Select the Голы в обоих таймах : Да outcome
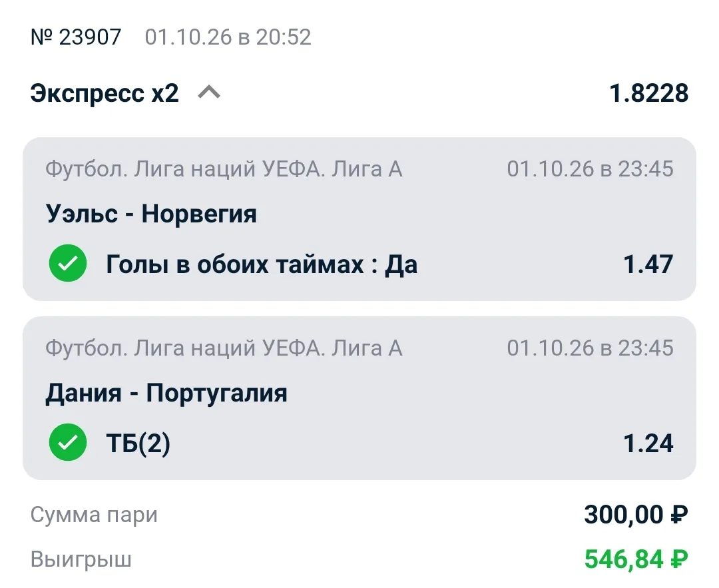 [262, 264]
